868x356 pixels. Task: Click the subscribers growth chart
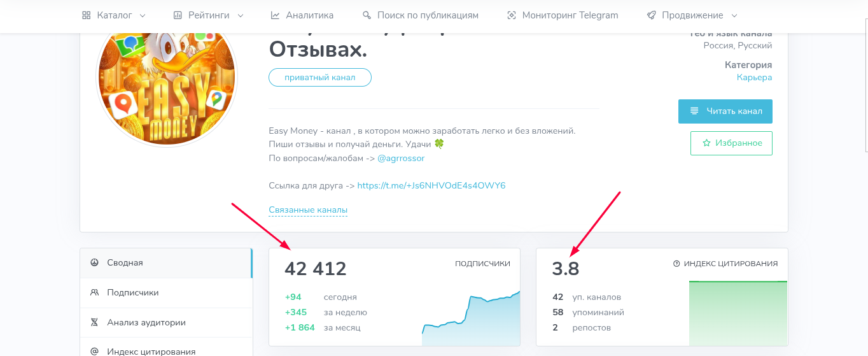[x=471, y=318]
